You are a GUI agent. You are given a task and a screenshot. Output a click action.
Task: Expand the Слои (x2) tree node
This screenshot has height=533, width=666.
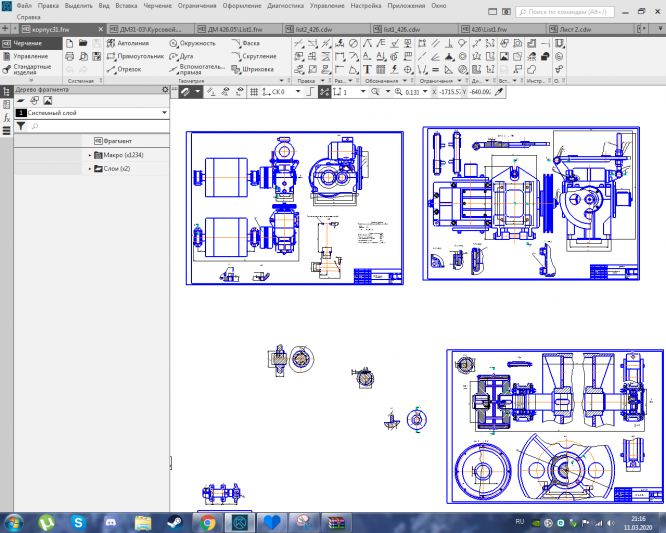click(89, 169)
